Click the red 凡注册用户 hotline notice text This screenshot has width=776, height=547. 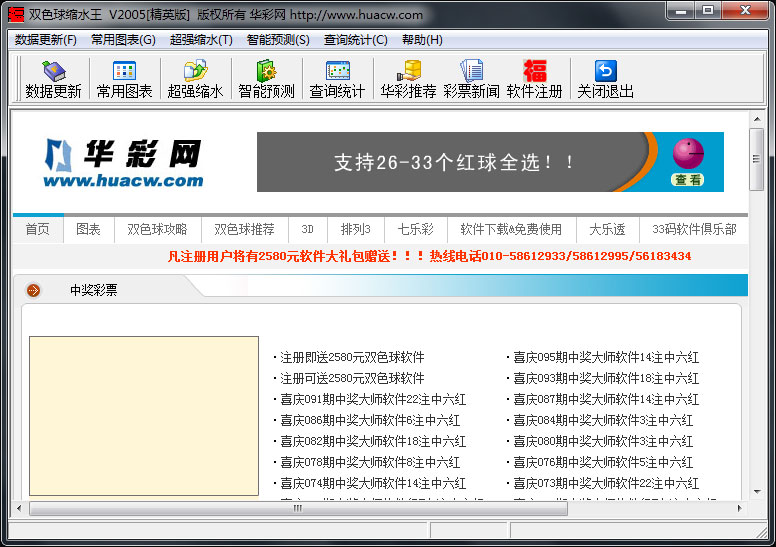[429, 256]
